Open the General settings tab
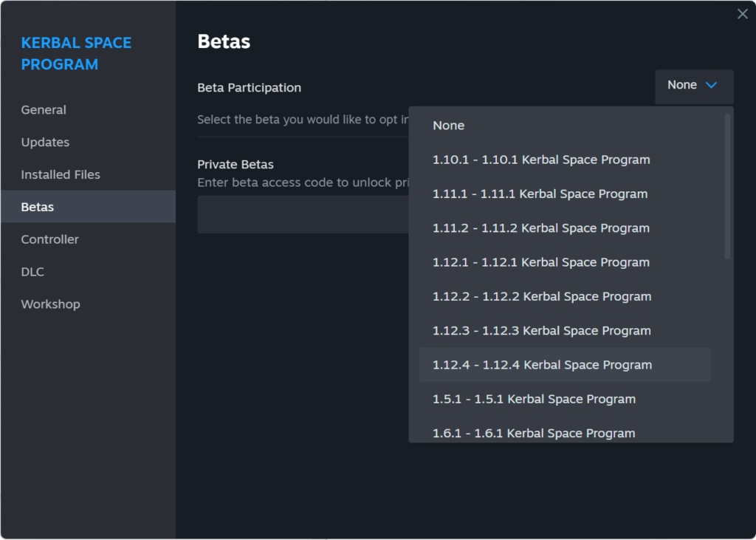 pyautogui.click(x=89, y=109)
